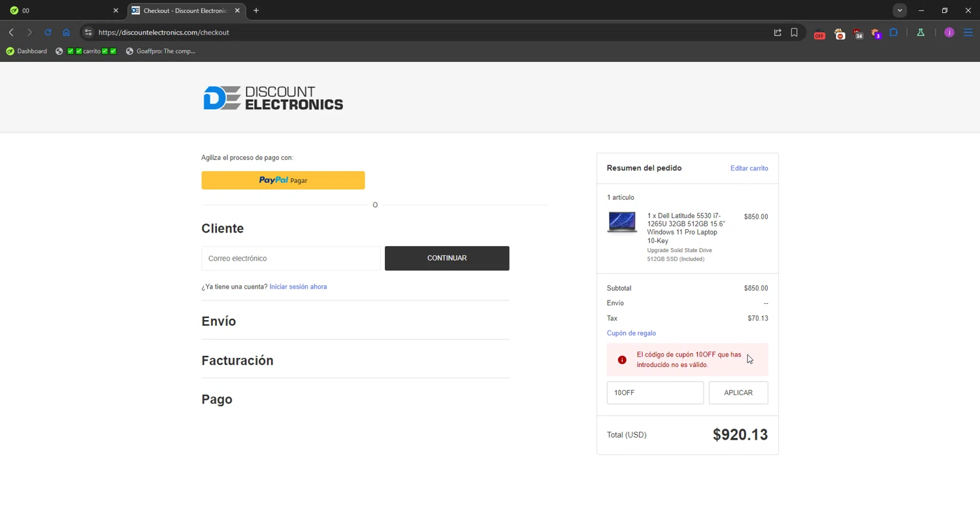Open the tab list dropdown arrow
The height and width of the screenshot is (531, 980).
900,10
